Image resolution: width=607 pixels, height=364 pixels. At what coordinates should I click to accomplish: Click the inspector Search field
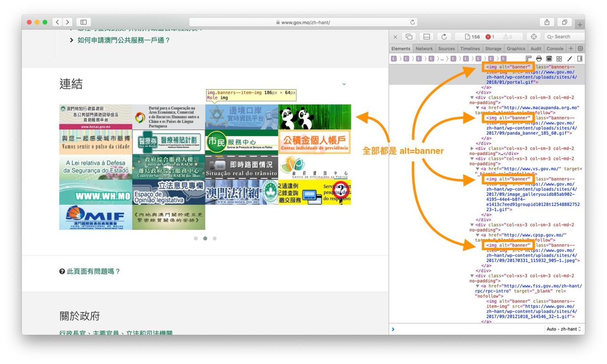(564, 37)
